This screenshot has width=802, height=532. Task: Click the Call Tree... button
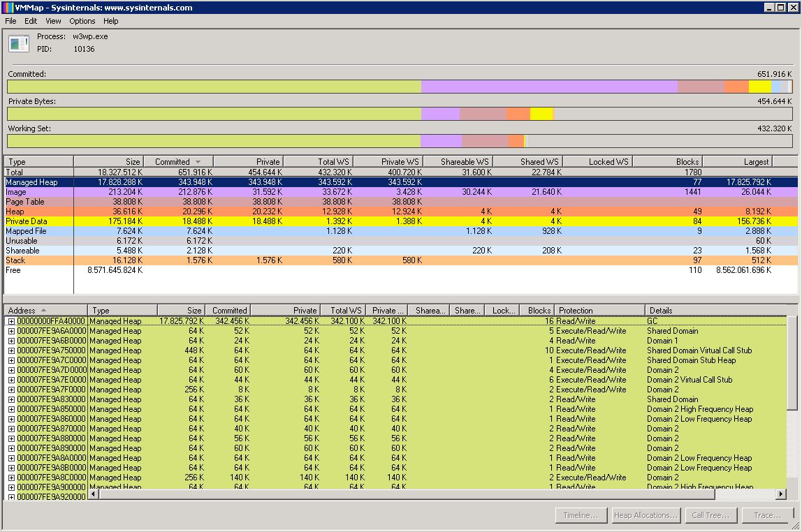[711, 515]
